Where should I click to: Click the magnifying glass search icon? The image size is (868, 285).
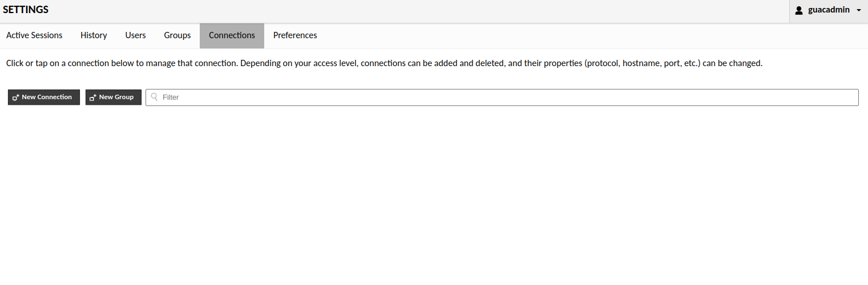click(x=154, y=97)
